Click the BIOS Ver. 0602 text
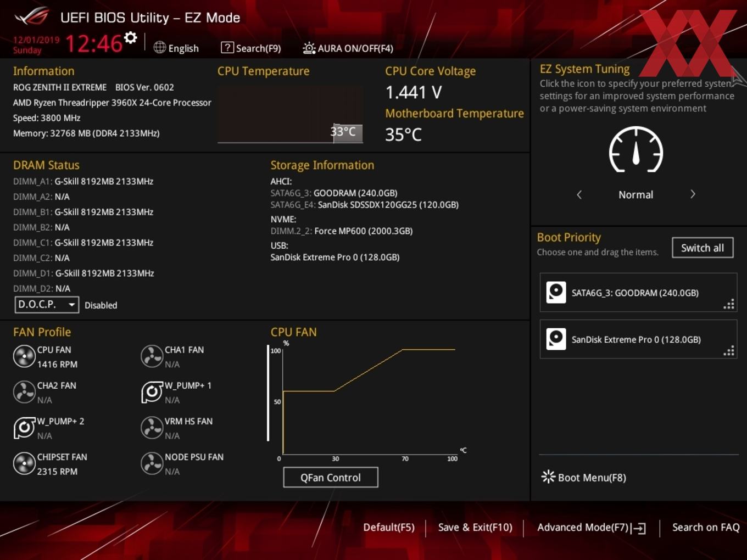The image size is (747, 560). coord(144,87)
